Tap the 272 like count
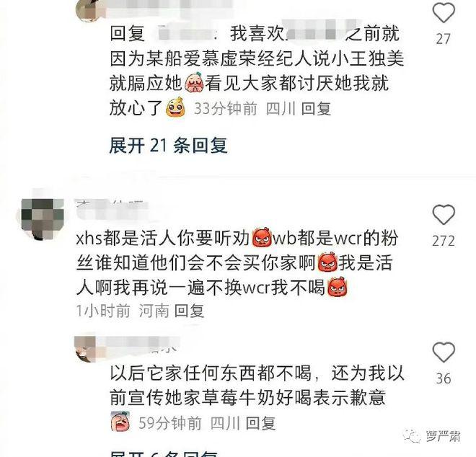Image resolution: width=476 pixels, height=457 pixels. pyautogui.click(x=444, y=241)
